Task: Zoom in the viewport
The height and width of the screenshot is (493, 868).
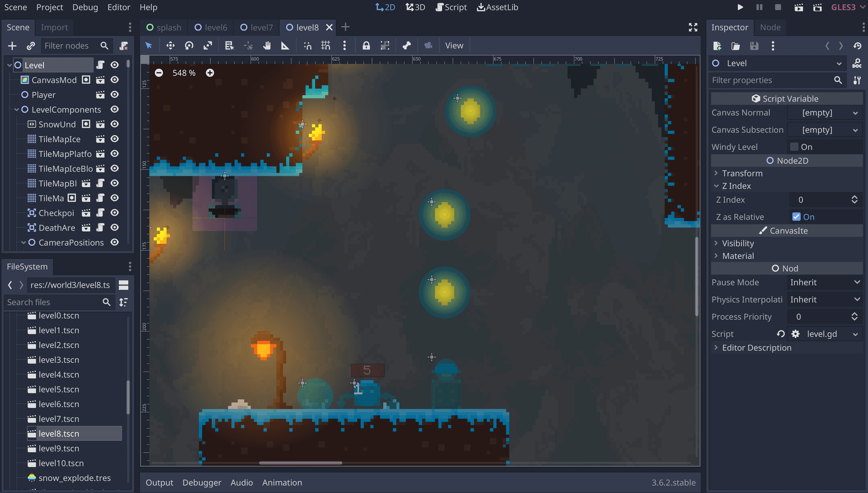Action: click(x=210, y=73)
